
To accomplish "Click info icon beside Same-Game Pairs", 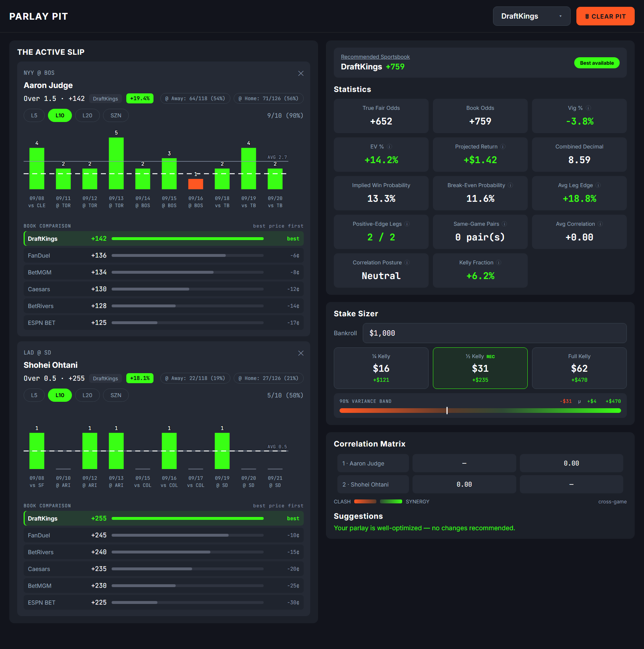I will (504, 224).
